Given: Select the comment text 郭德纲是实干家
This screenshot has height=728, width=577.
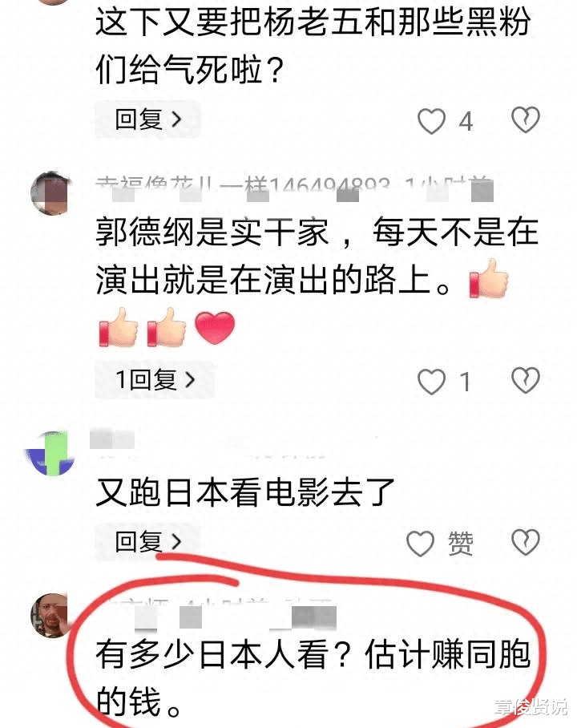Looking at the screenshot, I should pos(212,233).
